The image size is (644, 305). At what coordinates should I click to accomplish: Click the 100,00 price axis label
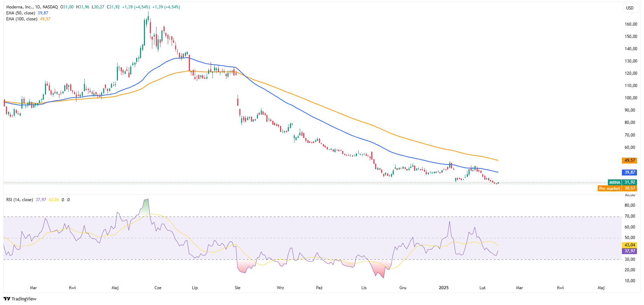[631, 98]
